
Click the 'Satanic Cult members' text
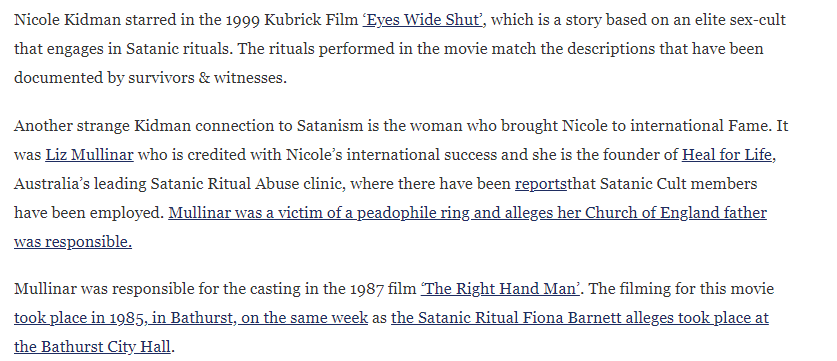678,184
